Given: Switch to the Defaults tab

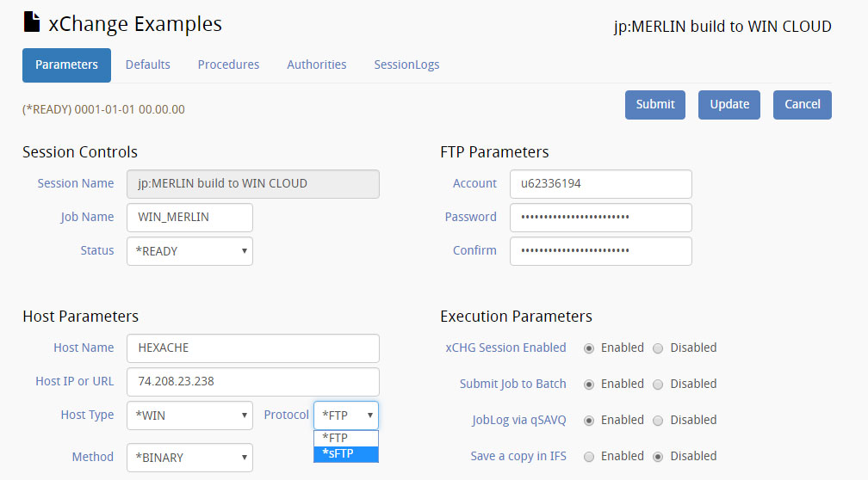Looking at the screenshot, I should pos(148,65).
